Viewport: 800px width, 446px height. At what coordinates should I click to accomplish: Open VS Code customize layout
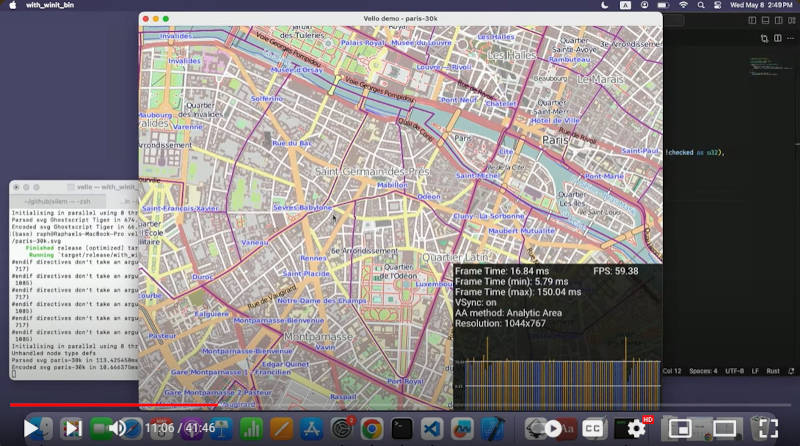pyautogui.click(x=792, y=20)
